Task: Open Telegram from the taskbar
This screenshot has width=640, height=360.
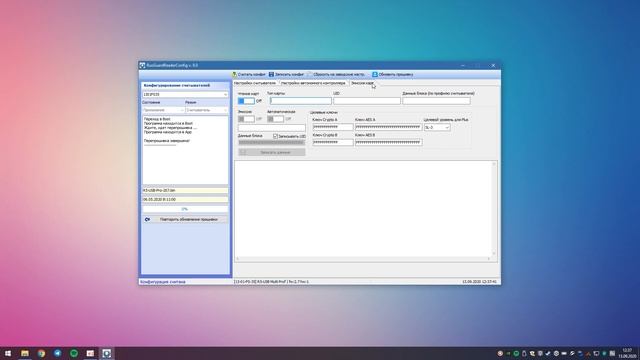Action: coord(58,353)
